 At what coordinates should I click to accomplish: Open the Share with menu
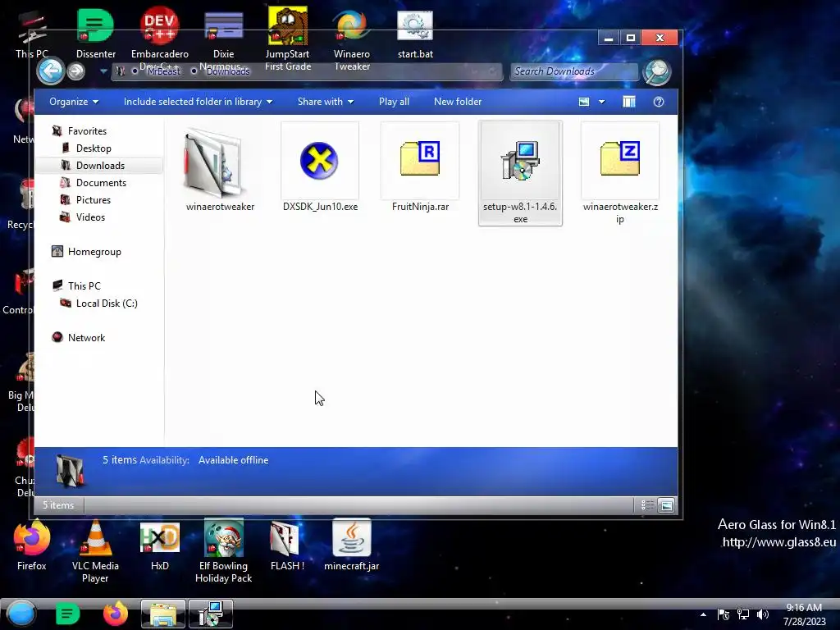pyautogui.click(x=325, y=102)
